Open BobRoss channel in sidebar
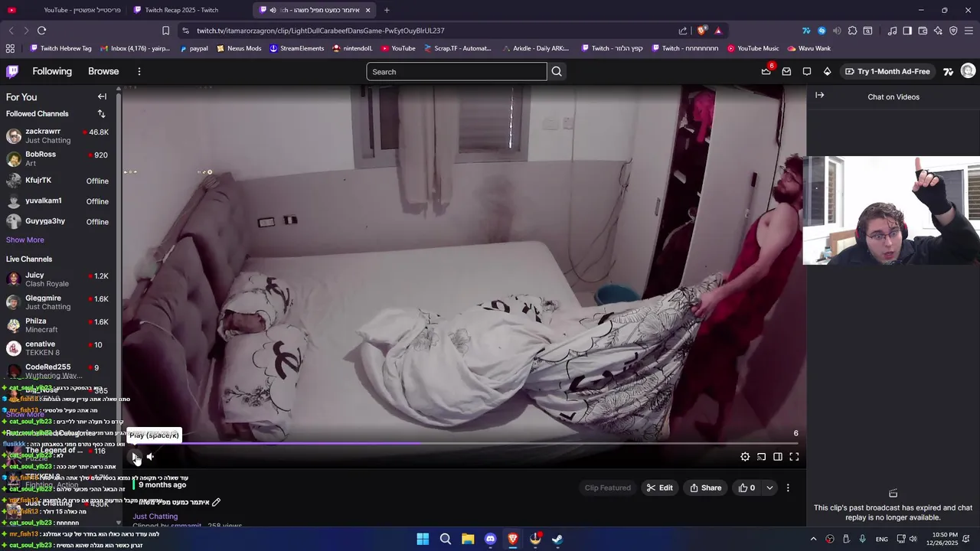Image resolution: width=980 pixels, height=551 pixels. pos(57,159)
